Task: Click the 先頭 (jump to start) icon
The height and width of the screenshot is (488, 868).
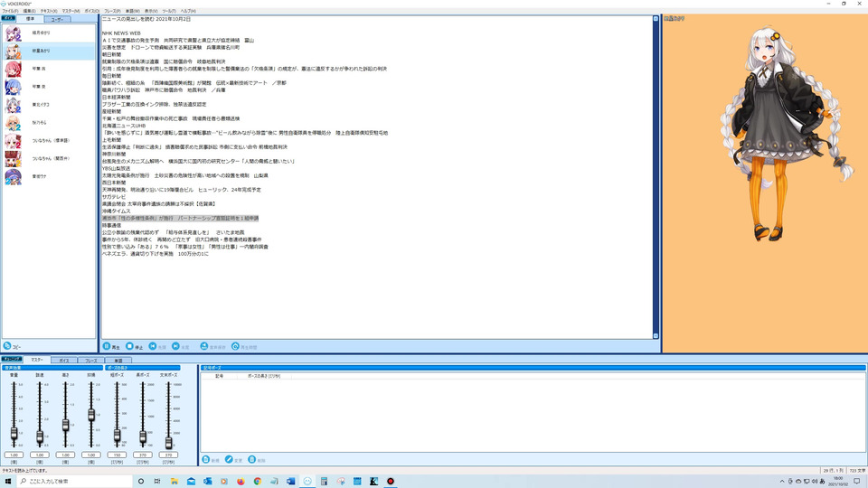Action: point(153,346)
